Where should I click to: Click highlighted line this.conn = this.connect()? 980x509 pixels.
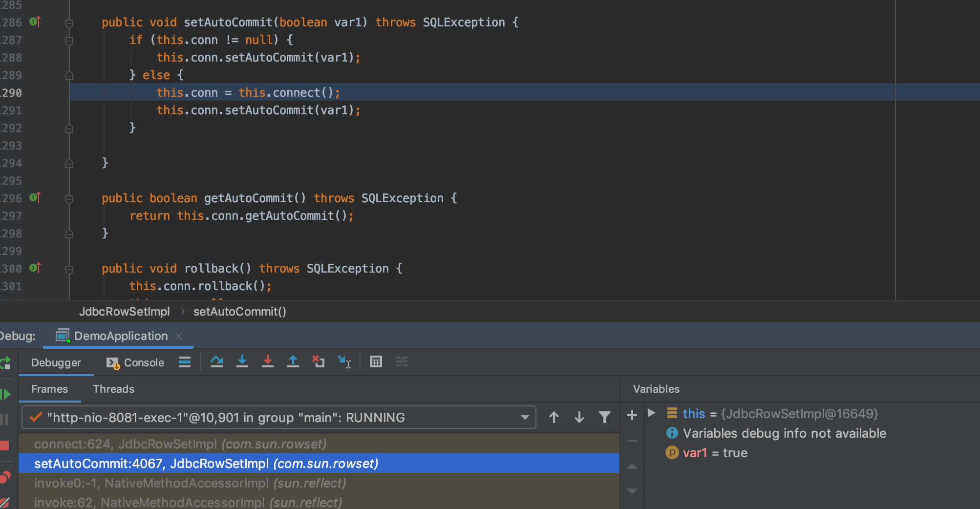tap(248, 92)
